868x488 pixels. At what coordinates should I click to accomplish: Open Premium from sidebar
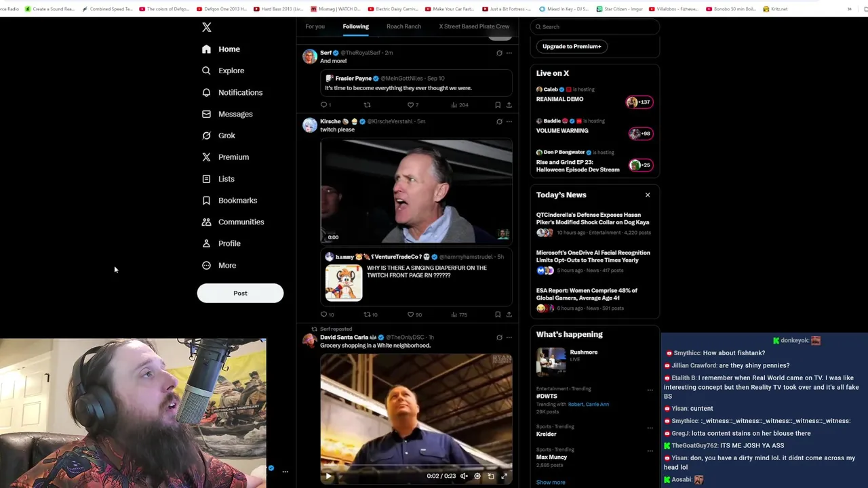coord(225,157)
